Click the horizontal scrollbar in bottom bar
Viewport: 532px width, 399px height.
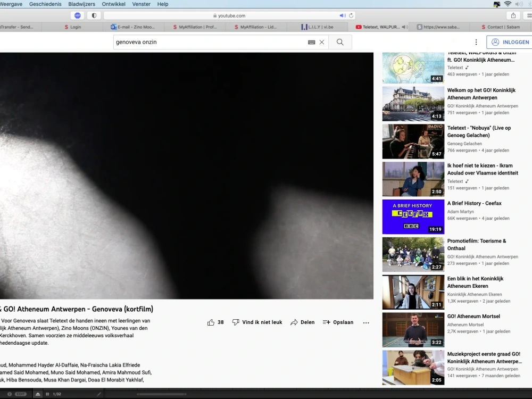tap(162, 394)
